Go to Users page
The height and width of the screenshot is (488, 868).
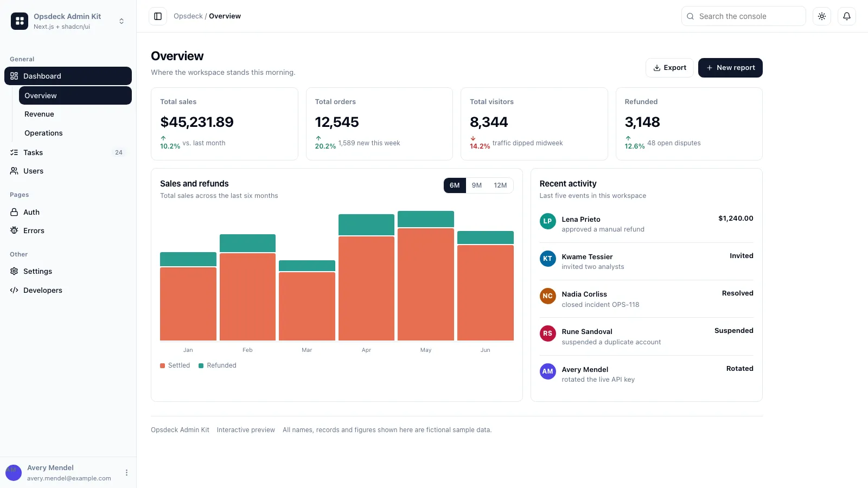pos(68,171)
